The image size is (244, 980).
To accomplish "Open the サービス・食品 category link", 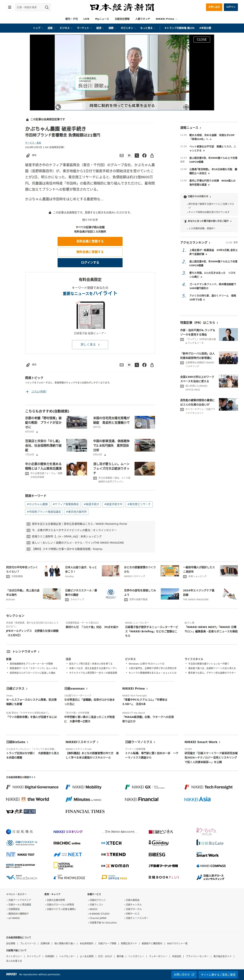I will point(33,143).
